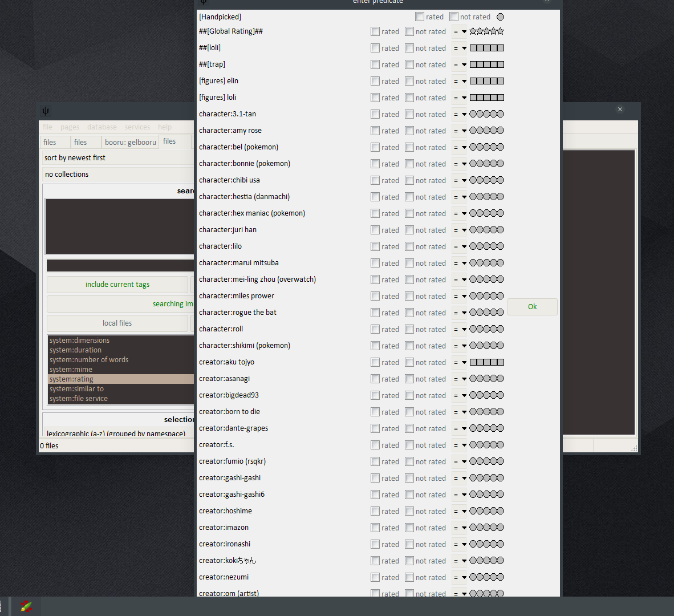Viewport: 674px width, 616px height.
Task: Select system:file service in predicate list
Action: 121,399
